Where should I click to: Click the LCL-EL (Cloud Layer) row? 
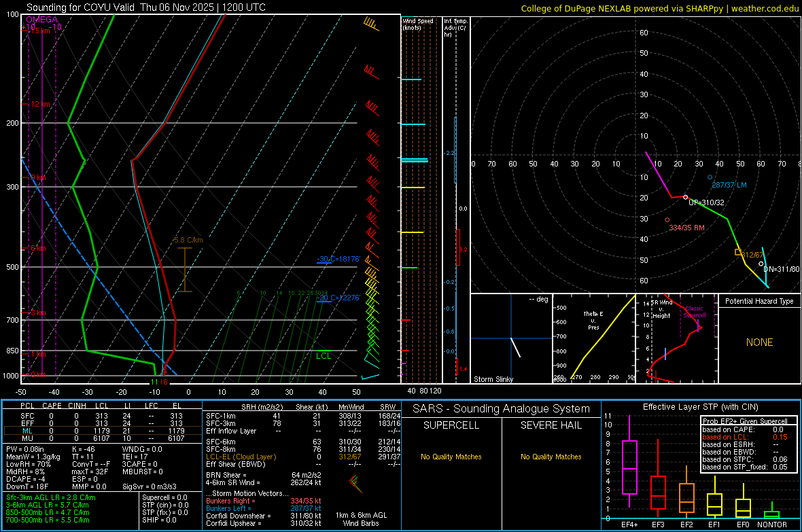point(303,457)
